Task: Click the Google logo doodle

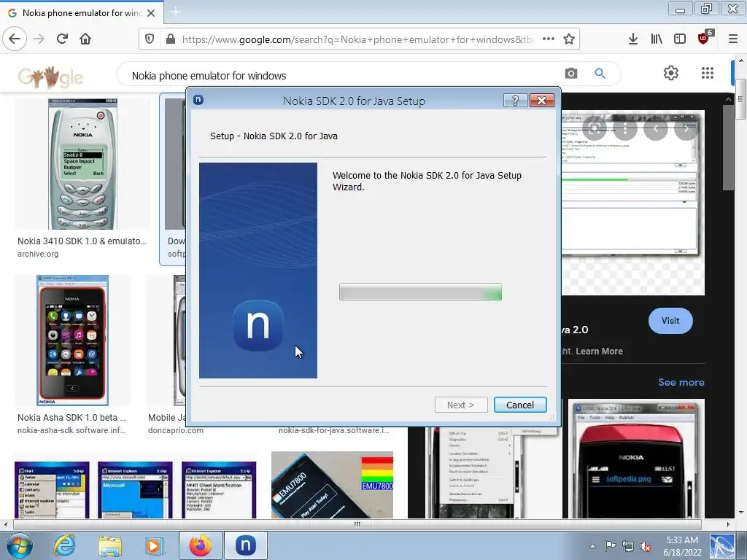Action: click(x=50, y=76)
